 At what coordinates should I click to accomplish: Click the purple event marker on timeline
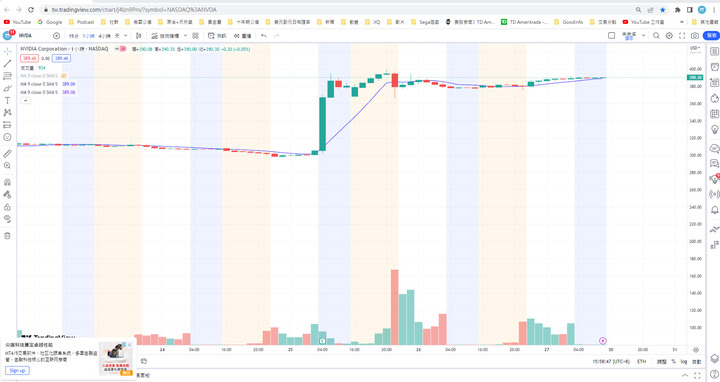pos(603,341)
